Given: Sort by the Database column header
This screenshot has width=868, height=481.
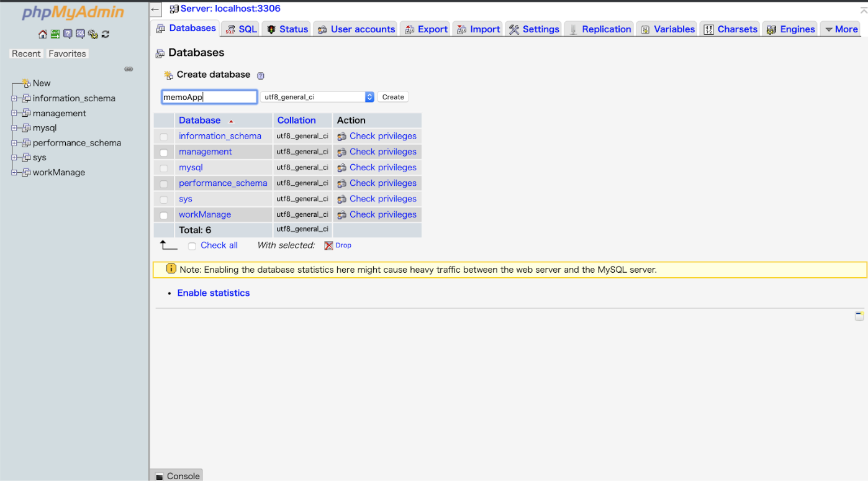Looking at the screenshot, I should (x=199, y=121).
